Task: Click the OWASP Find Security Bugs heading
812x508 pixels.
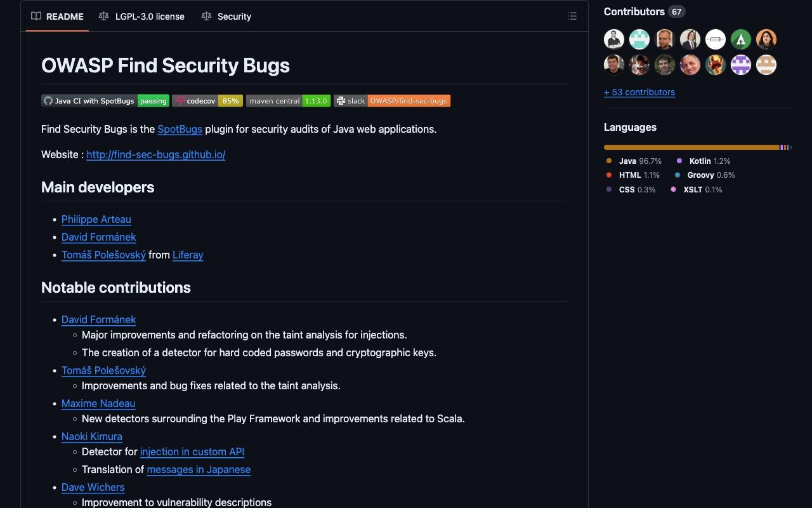Action: click(x=166, y=65)
